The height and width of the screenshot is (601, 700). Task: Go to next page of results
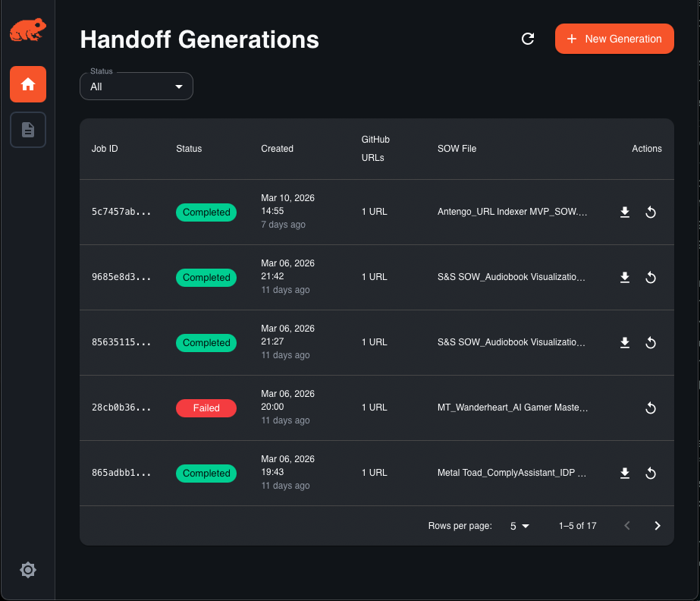click(657, 525)
